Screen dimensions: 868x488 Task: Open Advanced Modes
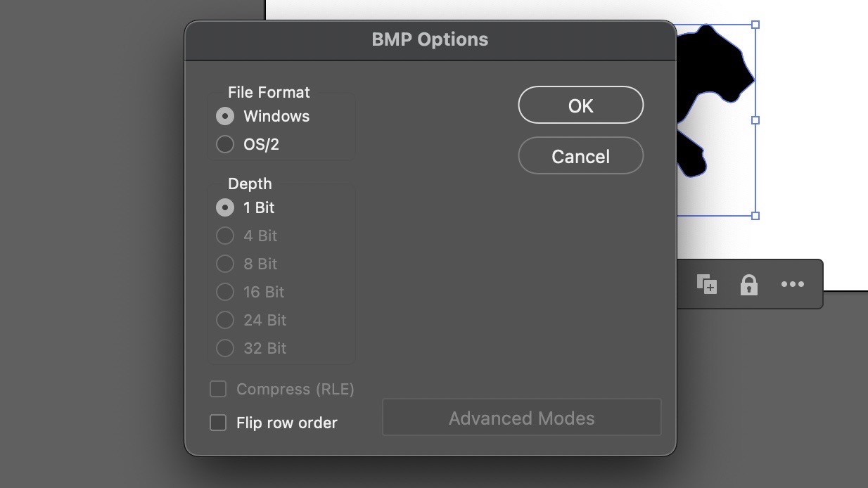click(x=522, y=418)
